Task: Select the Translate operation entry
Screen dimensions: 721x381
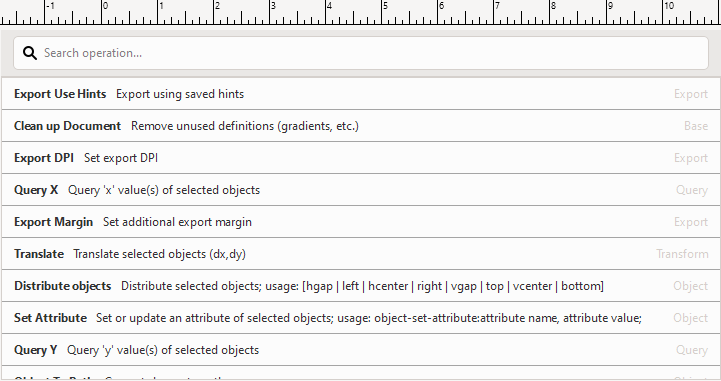Action: 361,254
